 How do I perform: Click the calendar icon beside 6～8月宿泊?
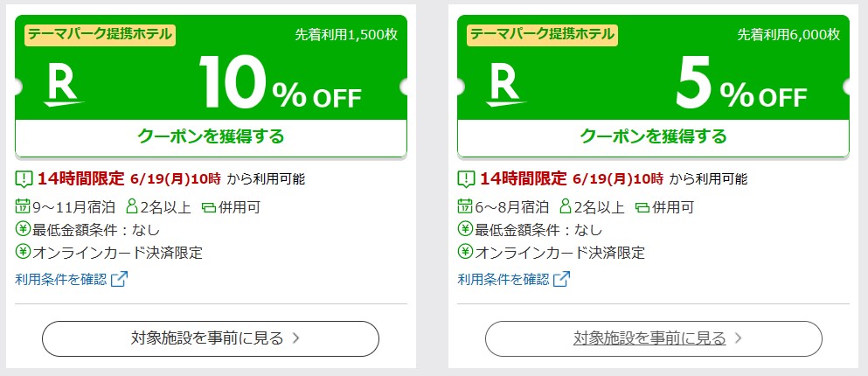click(465, 207)
